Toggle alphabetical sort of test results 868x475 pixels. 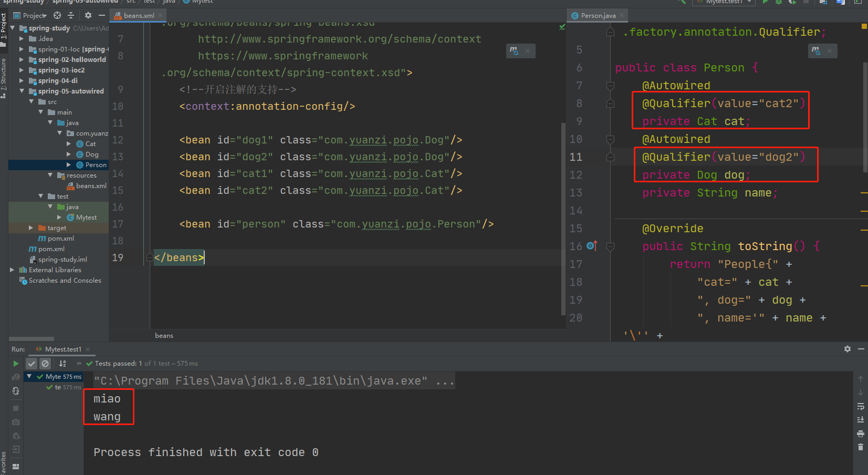(x=62, y=364)
